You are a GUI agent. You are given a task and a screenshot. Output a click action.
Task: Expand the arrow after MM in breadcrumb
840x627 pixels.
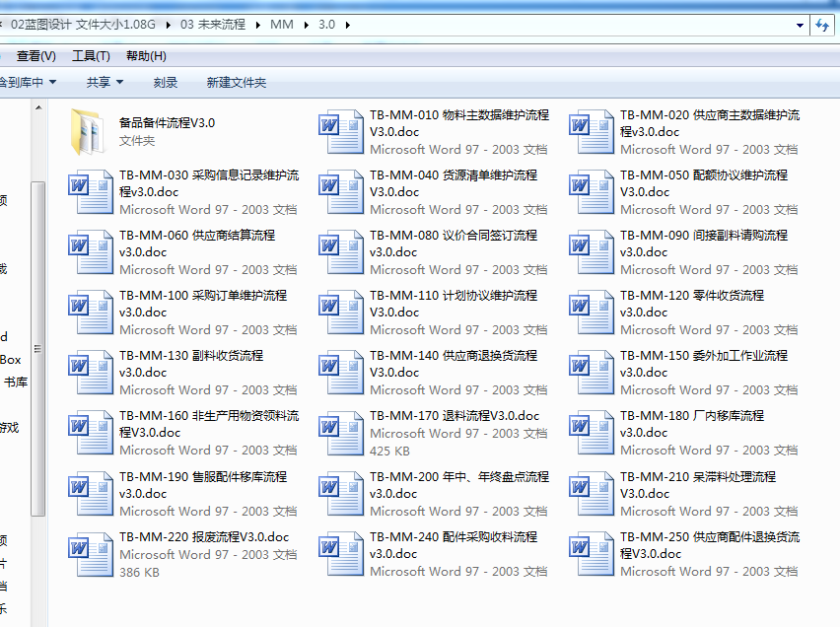coord(306,25)
